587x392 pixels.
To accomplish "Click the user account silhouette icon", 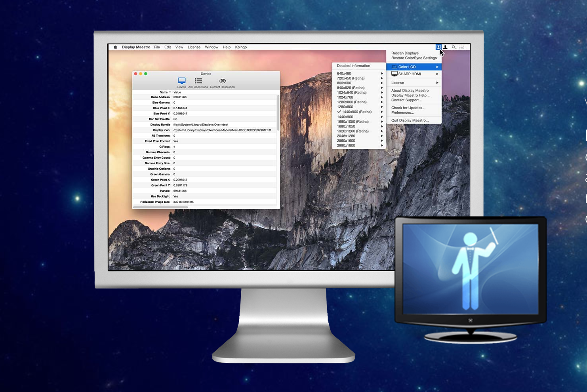I will [446, 47].
